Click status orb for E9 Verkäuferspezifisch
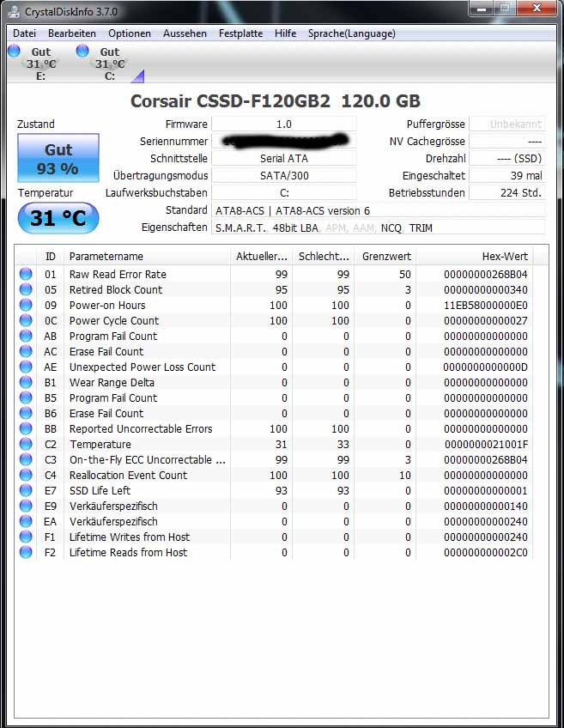Image resolution: width=564 pixels, height=728 pixels. tap(26, 506)
